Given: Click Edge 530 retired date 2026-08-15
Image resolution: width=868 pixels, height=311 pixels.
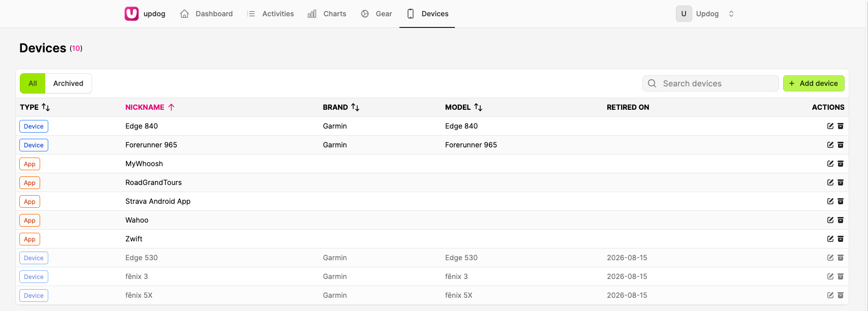Looking at the screenshot, I should pyautogui.click(x=627, y=258).
